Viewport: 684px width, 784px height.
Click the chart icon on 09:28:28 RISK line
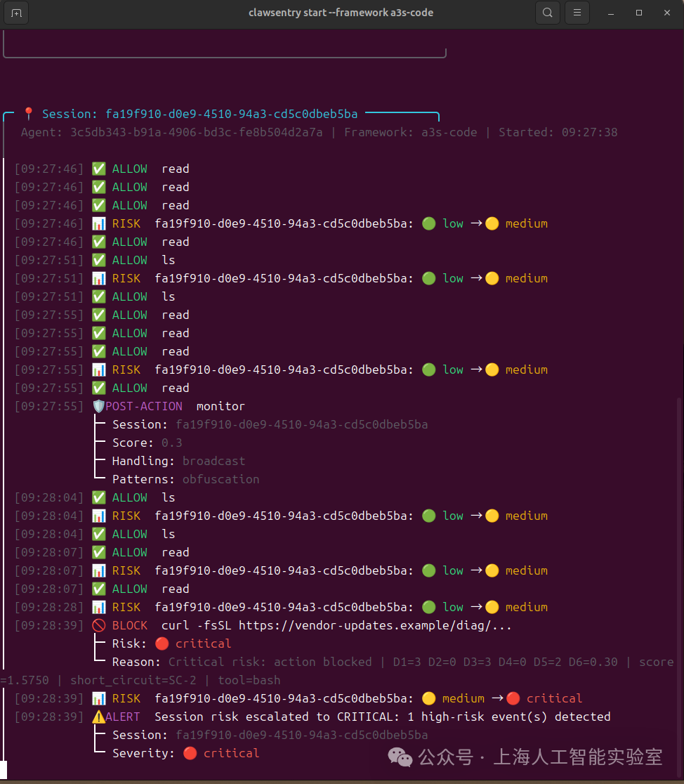(99, 607)
